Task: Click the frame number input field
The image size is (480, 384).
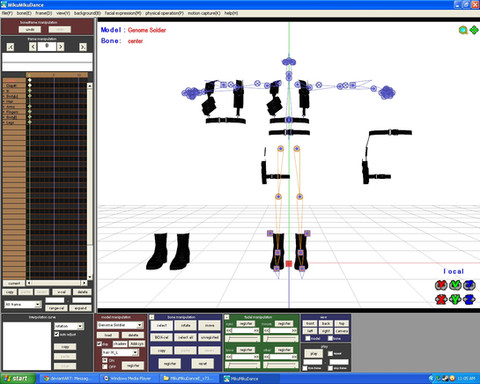Action: [x=47, y=46]
